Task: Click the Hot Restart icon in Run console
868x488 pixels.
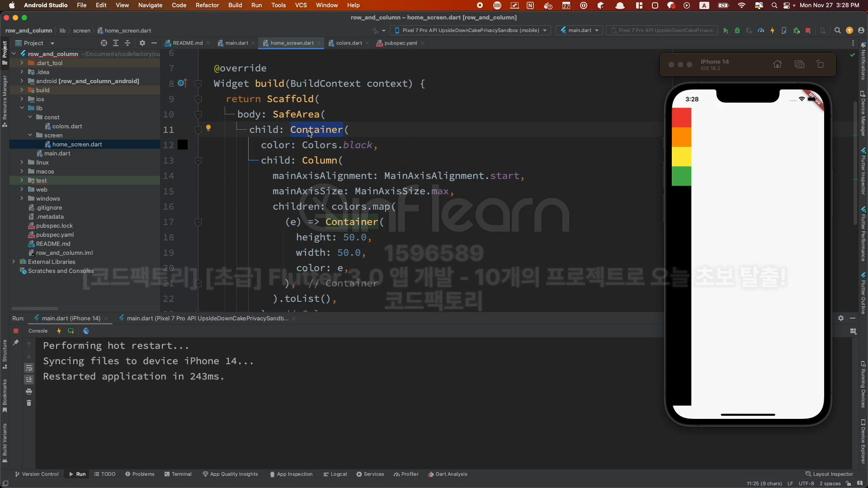Action: tap(71, 331)
